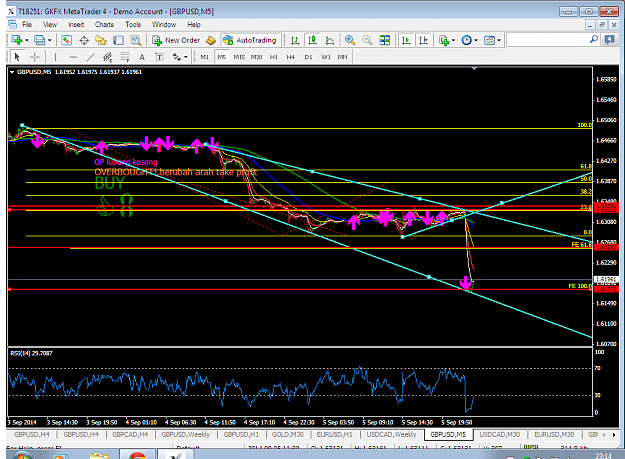Select the H1 timeframe
The height and width of the screenshot is (459, 625).
coord(273,57)
